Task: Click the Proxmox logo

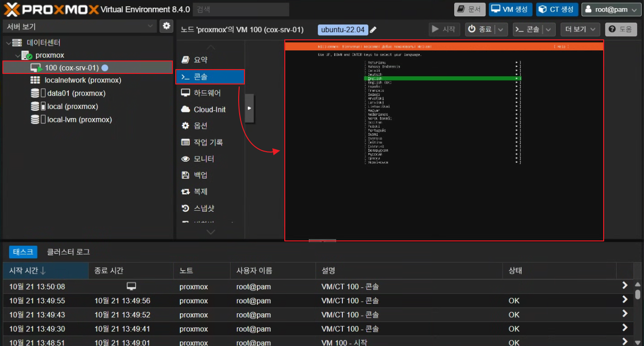Action: [x=51, y=9]
